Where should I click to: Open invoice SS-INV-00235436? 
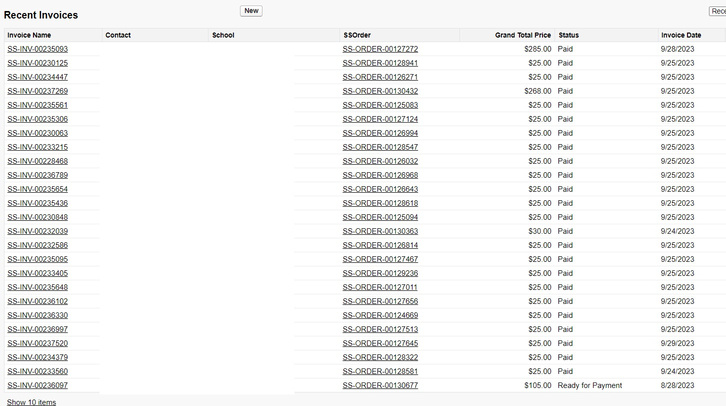(x=38, y=203)
